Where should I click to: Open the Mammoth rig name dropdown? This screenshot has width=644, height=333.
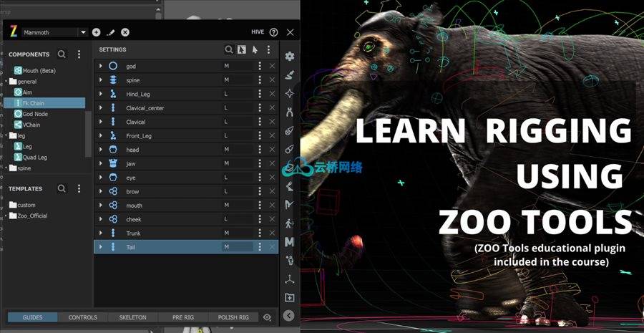pyautogui.click(x=84, y=32)
